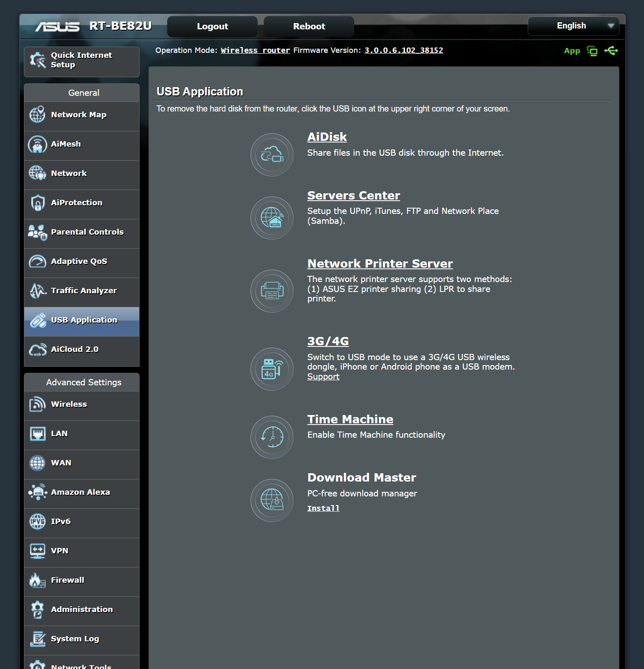Open the Time Machine clock icon

tap(272, 437)
